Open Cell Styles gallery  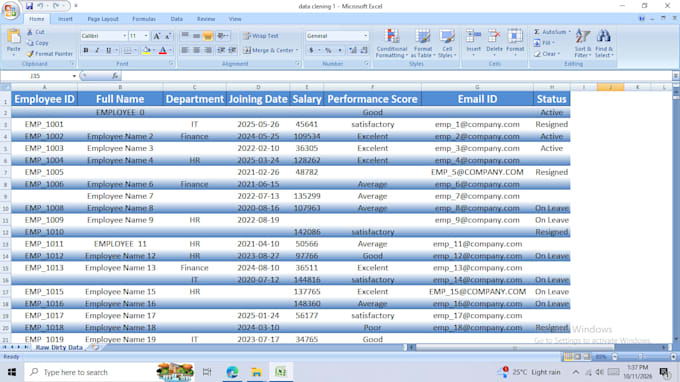tap(447, 43)
